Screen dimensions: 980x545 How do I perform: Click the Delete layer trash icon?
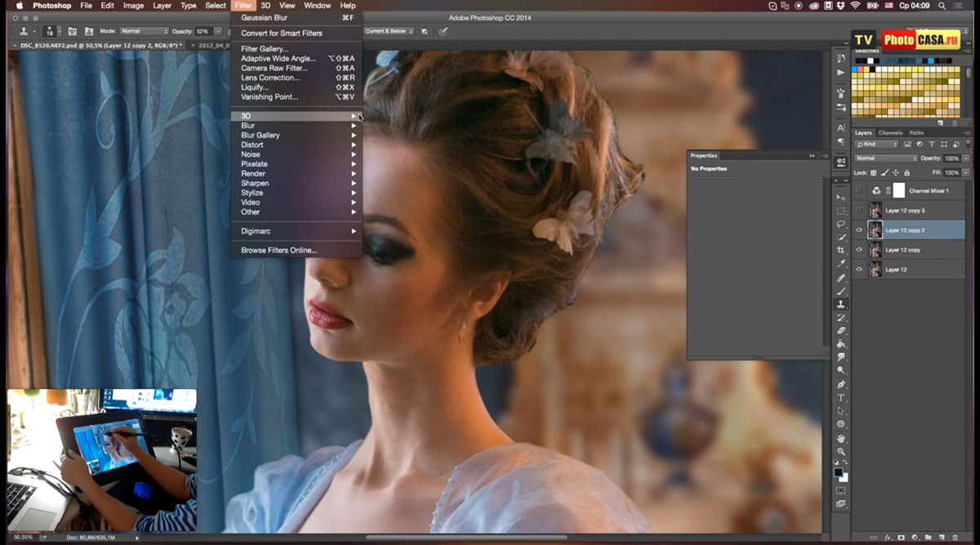[x=955, y=537]
